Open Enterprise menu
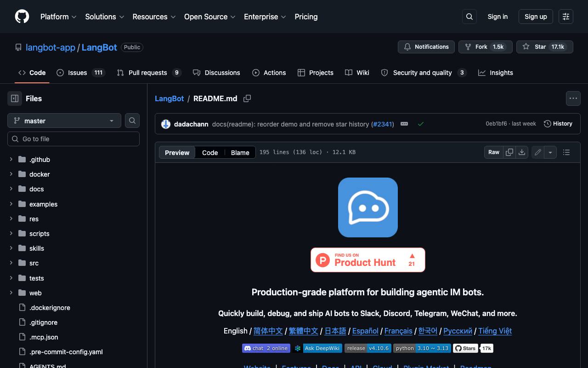The image size is (588, 368). click(265, 17)
